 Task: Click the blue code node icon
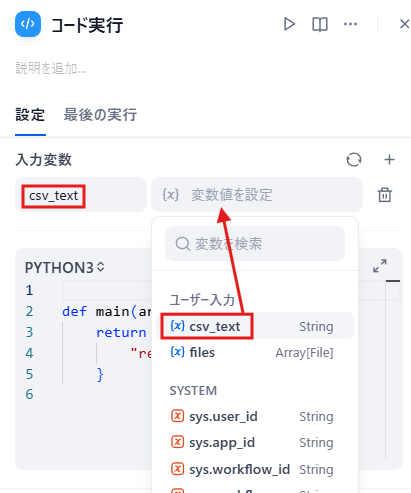pyautogui.click(x=28, y=24)
